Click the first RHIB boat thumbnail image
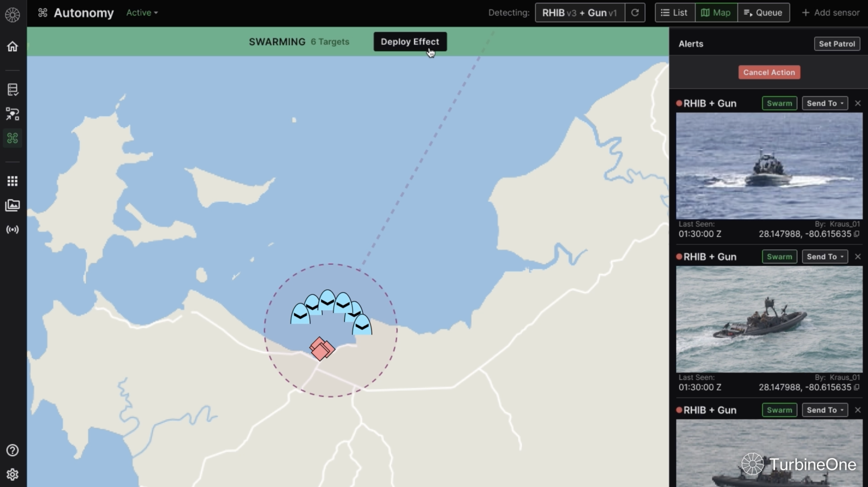The width and height of the screenshot is (868, 487). point(769,166)
